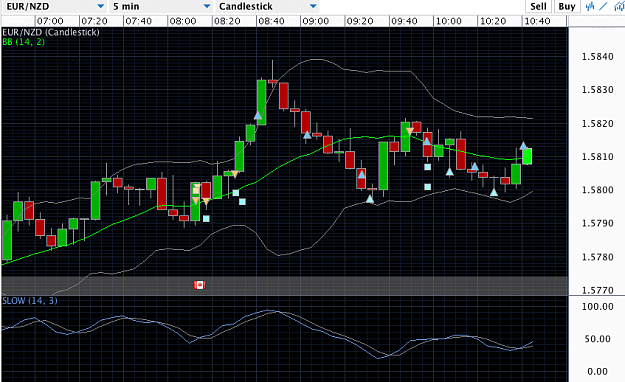Click the 09:40 time axis label

tap(404, 21)
